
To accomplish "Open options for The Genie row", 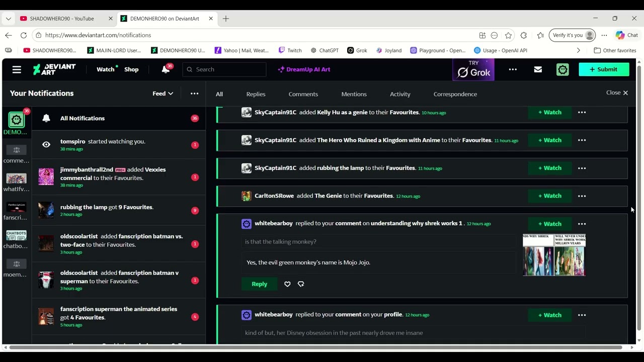I will pos(582,196).
